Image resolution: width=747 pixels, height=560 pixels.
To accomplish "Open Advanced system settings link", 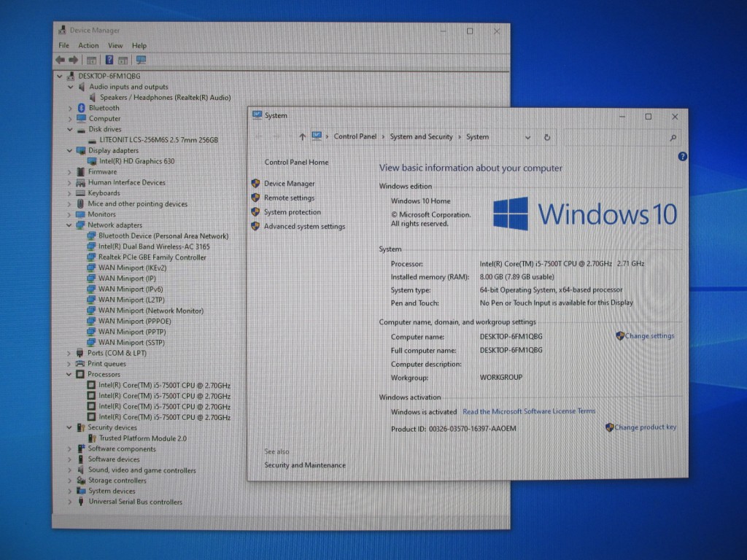I will click(304, 226).
